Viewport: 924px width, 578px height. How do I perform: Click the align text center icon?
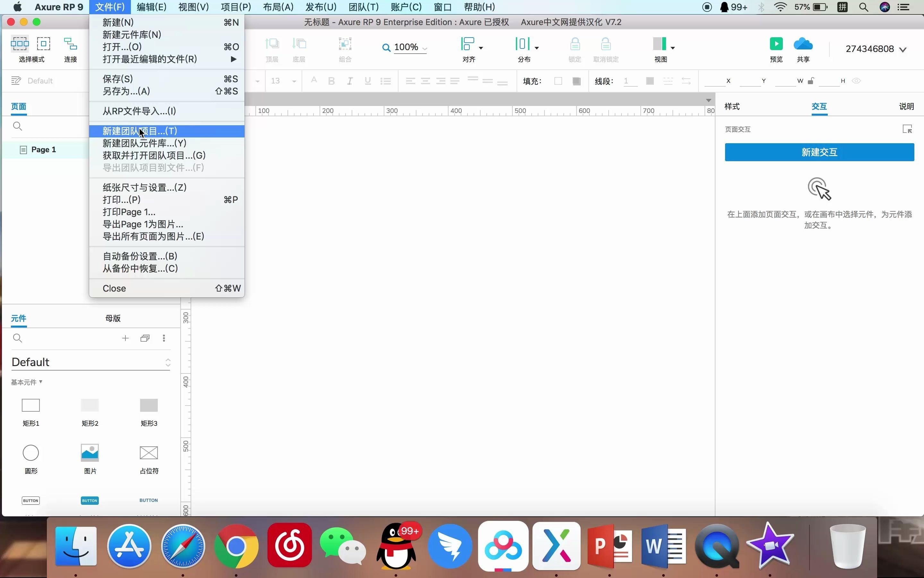pos(425,81)
